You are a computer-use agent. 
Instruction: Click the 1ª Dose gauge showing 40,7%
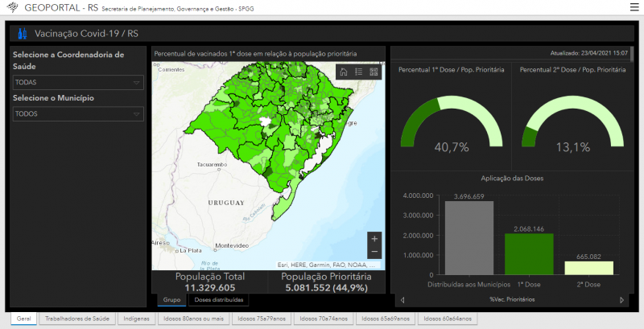click(452, 121)
